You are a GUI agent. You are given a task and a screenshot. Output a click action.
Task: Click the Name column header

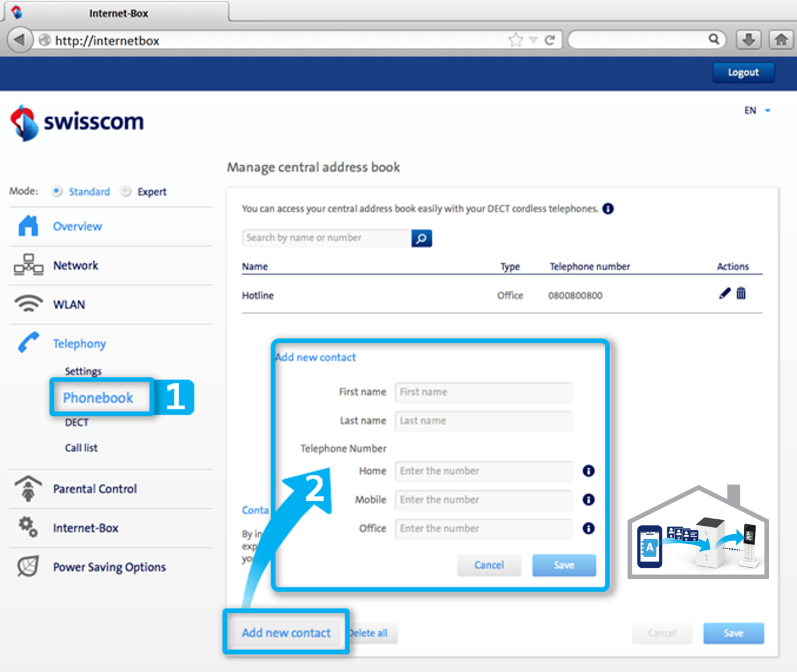click(x=254, y=267)
